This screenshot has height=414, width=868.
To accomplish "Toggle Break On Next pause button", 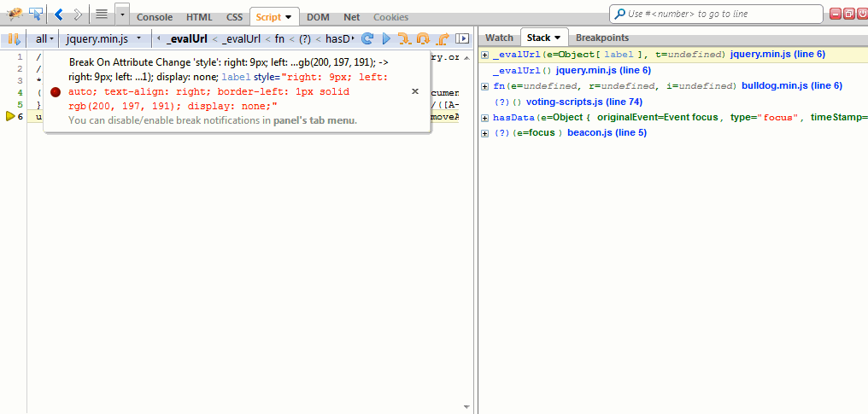I will [13, 38].
